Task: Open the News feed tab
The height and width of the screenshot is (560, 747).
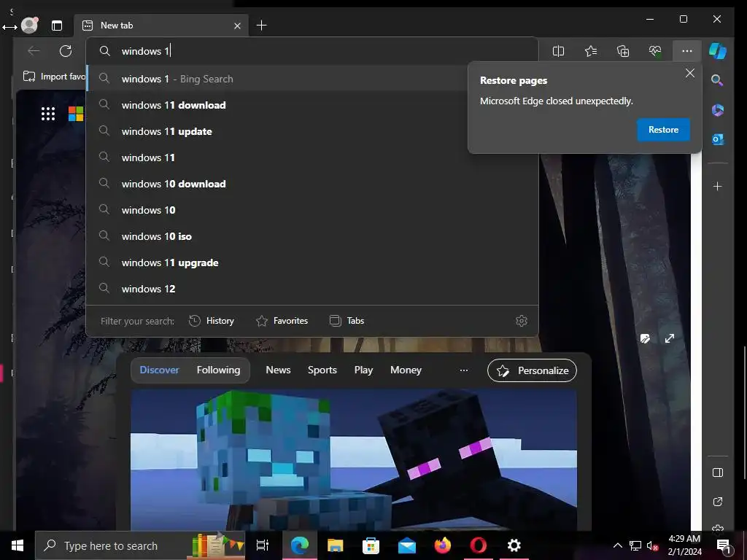Action: coord(278,370)
